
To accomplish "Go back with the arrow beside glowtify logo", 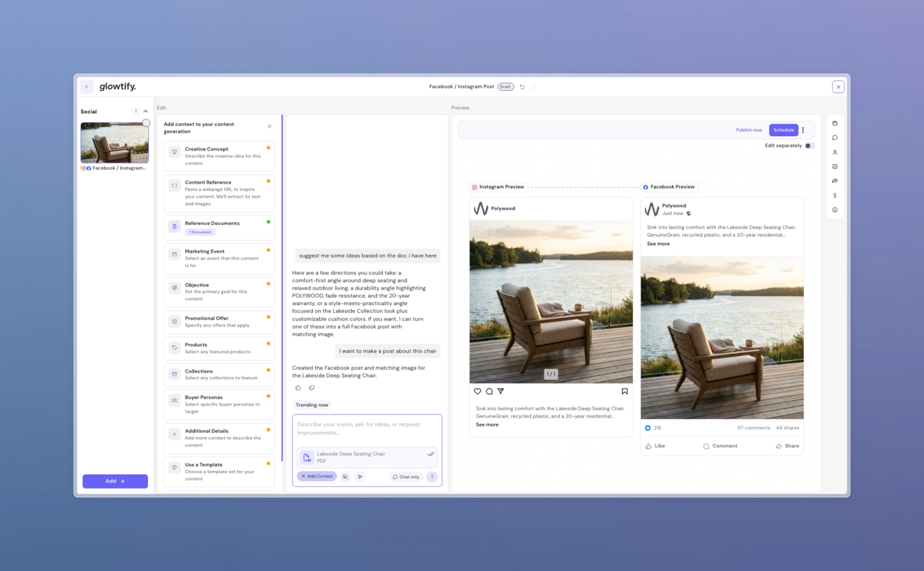I will click(87, 87).
